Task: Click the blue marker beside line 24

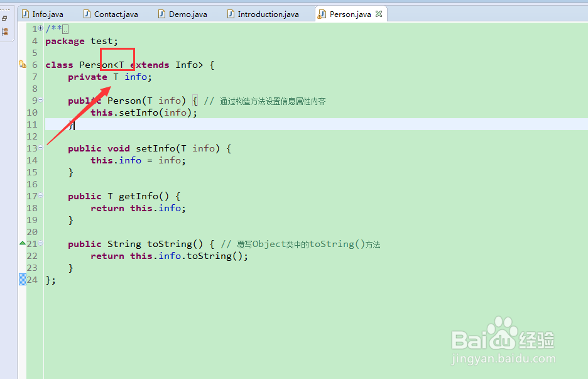Action: (x=23, y=280)
